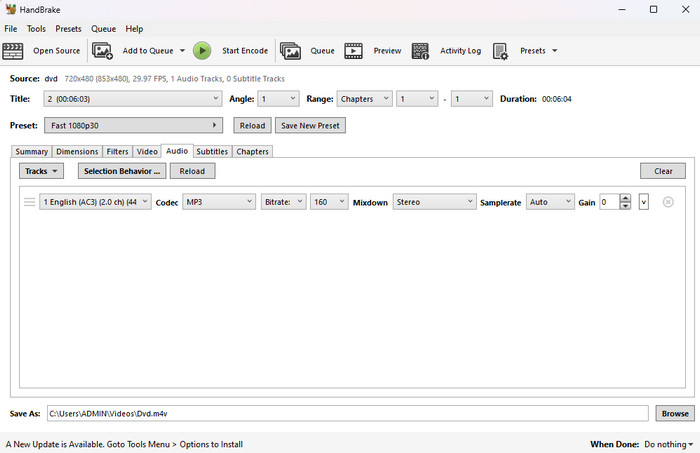Click the audio tab Reload button

(x=192, y=171)
